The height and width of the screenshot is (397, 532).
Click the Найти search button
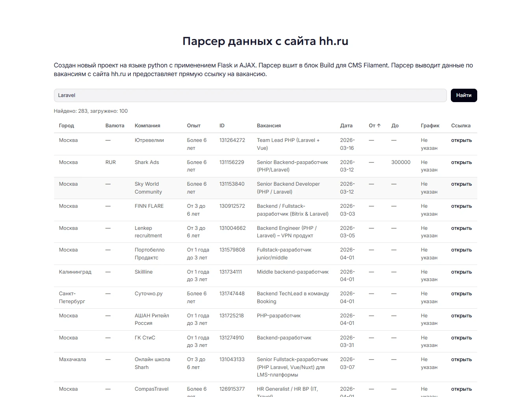tap(463, 95)
